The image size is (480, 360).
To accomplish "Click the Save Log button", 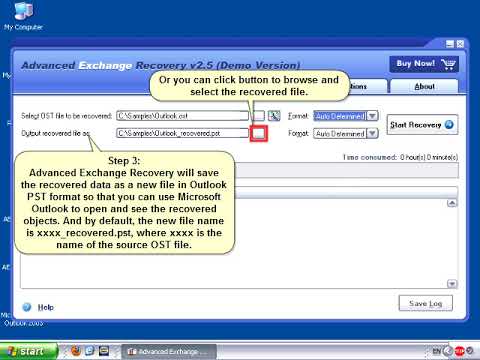I will click(425, 303).
